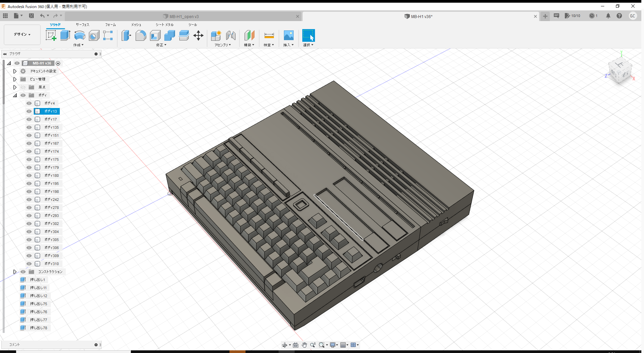Select the Create Sketch tool
Image resolution: width=644 pixels, height=353 pixels.
51,35
